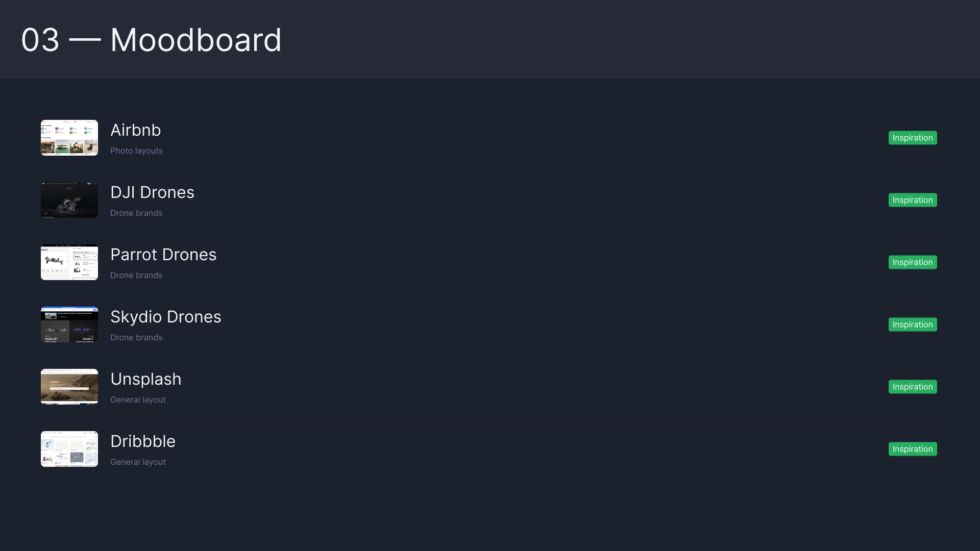The height and width of the screenshot is (551, 980).
Task: View the Unsplash preview thumbnail
Action: [69, 387]
